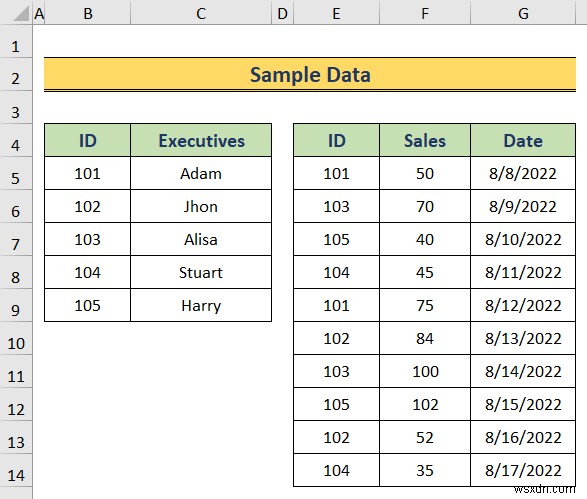Select column B header
Viewport: 587px width, 499px height.
click(x=88, y=14)
